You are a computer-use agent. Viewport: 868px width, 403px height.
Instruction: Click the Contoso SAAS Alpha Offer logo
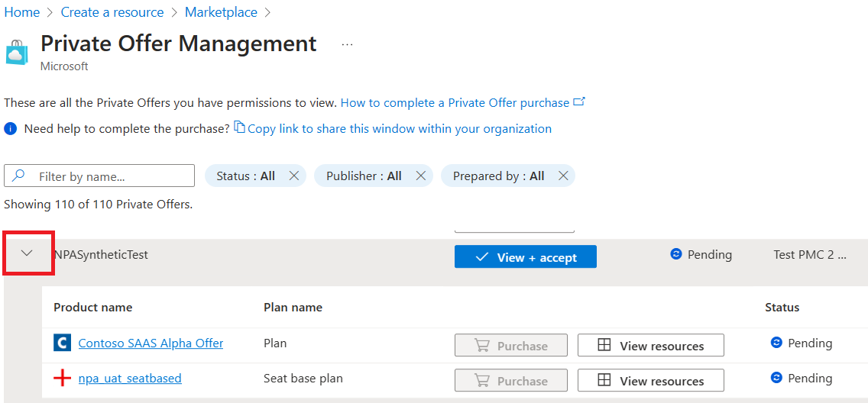pyautogui.click(x=63, y=343)
